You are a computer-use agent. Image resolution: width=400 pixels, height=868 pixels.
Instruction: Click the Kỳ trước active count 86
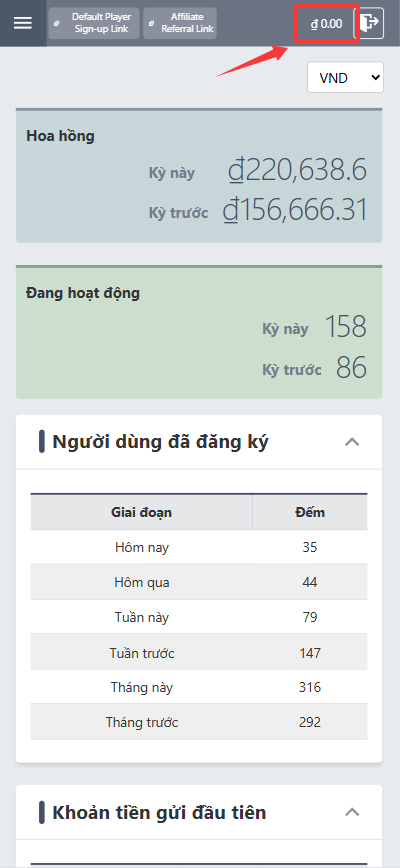pyautogui.click(x=351, y=368)
